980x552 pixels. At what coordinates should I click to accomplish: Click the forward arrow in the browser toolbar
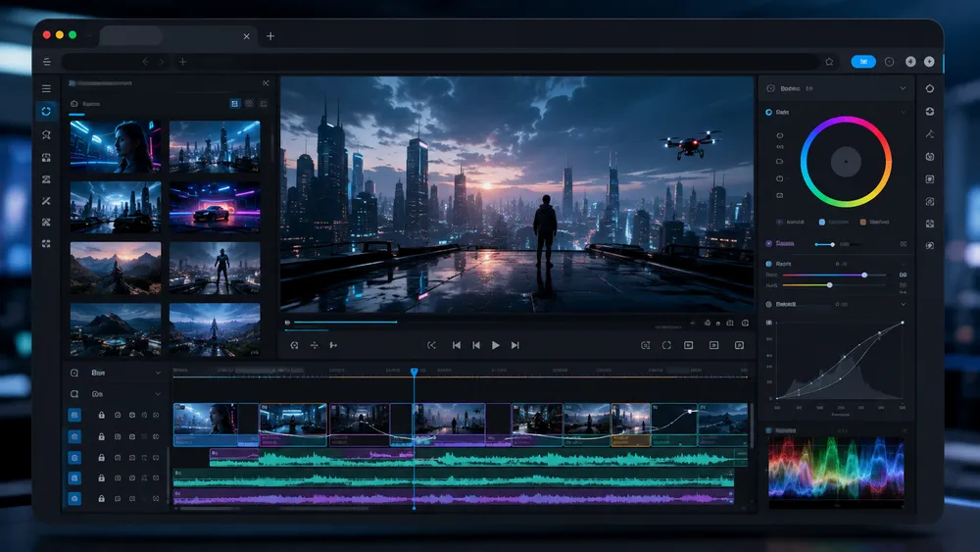[161, 61]
